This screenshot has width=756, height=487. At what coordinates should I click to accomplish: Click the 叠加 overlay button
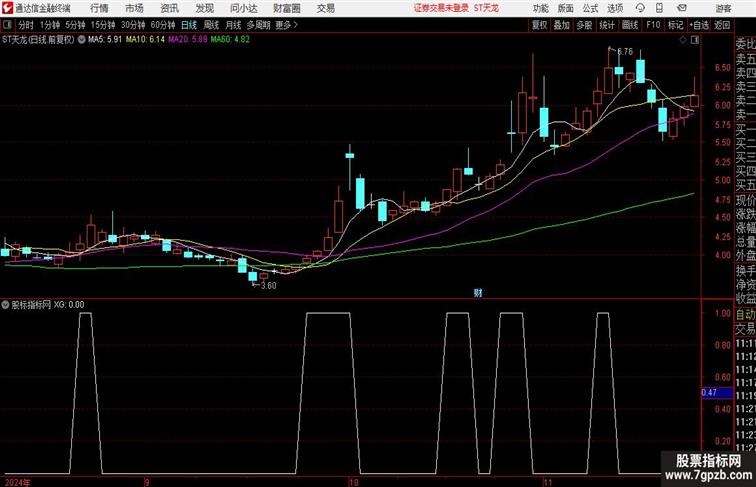pos(562,25)
